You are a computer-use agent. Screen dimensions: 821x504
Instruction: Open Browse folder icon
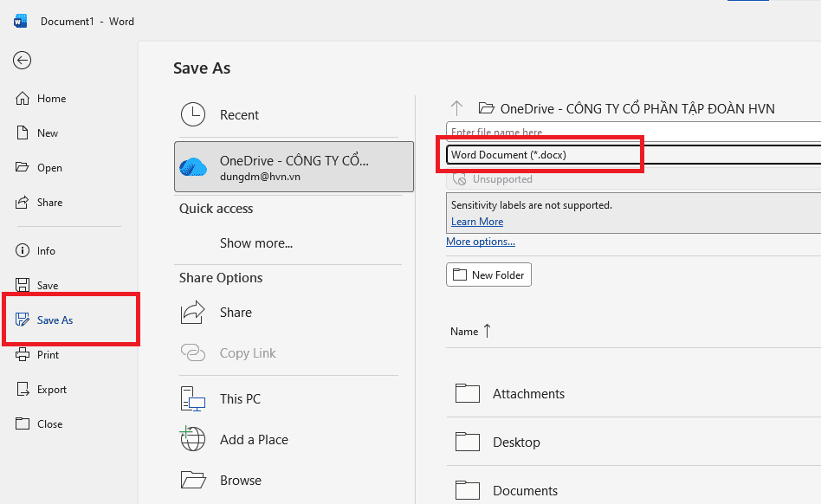(193, 480)
